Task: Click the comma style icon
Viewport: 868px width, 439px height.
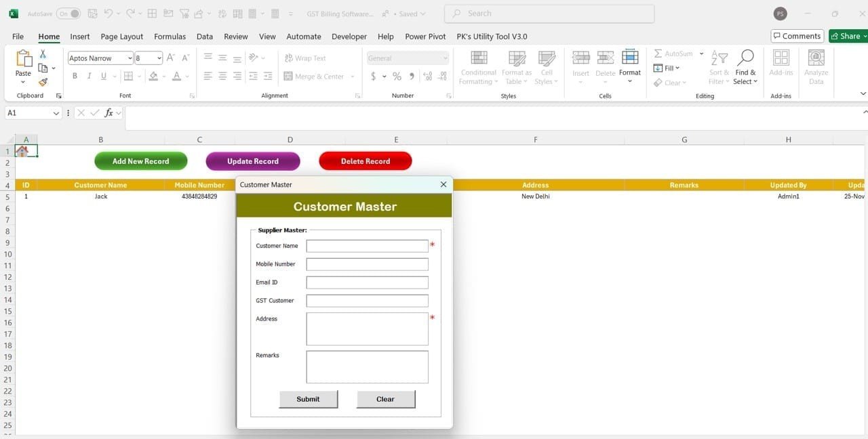Action: click(412, 77)
